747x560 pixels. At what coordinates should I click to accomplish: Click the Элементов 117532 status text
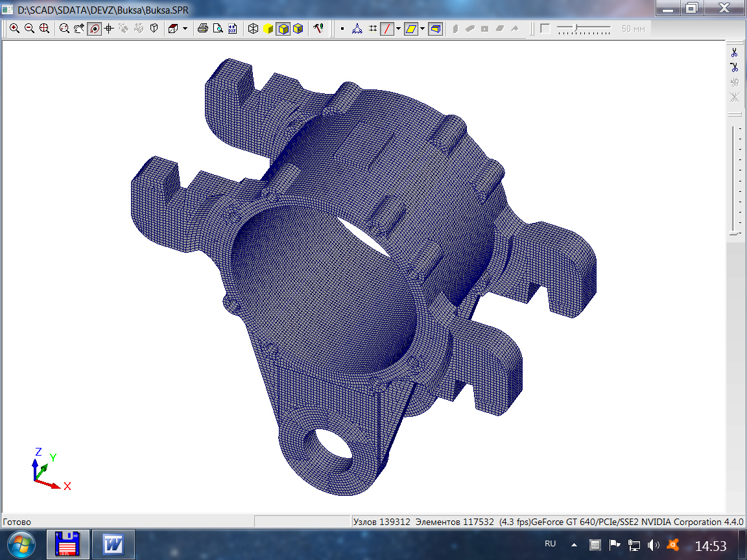pos(455,522)
